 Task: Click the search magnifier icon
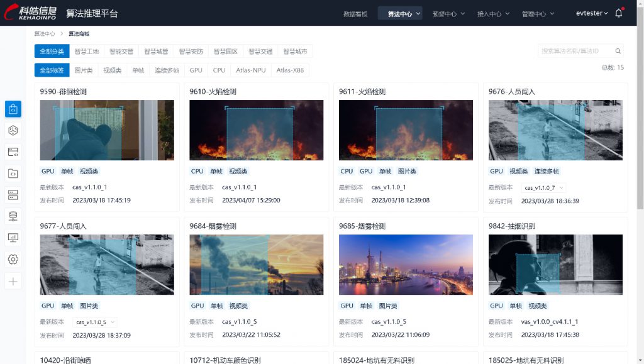(x=618, y=51)
